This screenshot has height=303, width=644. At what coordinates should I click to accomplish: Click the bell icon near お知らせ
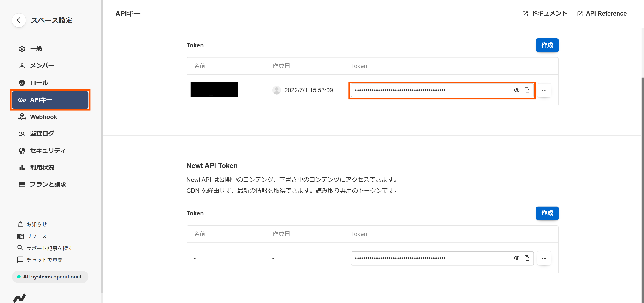20,224
